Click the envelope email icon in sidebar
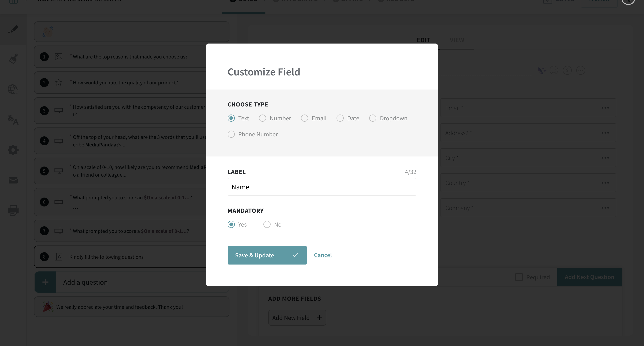Screen dimensions: 644x346 [13, 180]
